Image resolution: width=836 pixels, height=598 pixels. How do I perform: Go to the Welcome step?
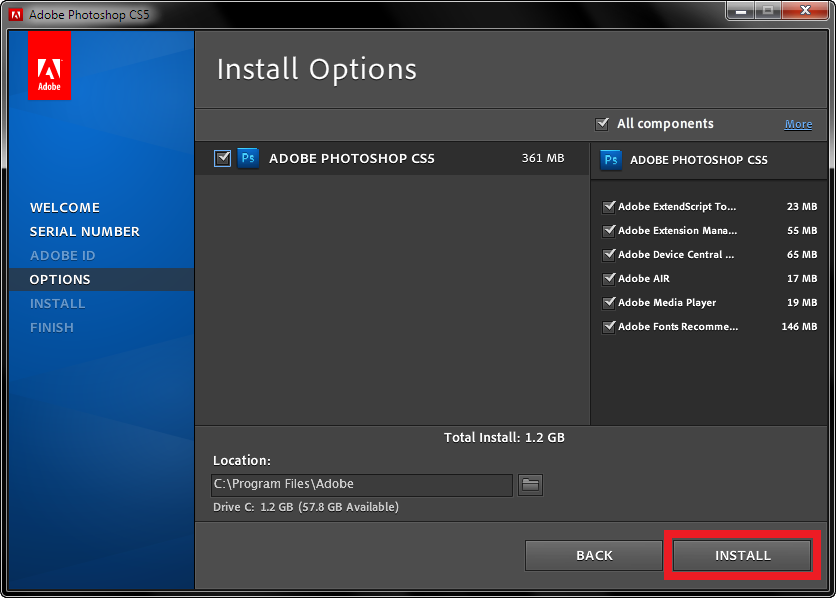point(65,207)
